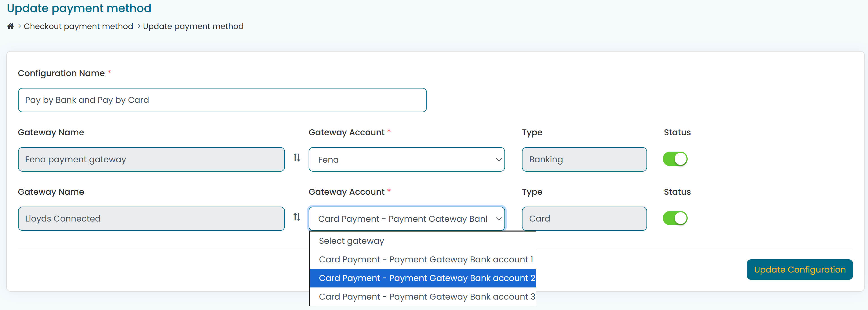This screenshot has width=868, height=310.
Task: Click the Update payment method breadcrumb entry
Action: (193, 26)
